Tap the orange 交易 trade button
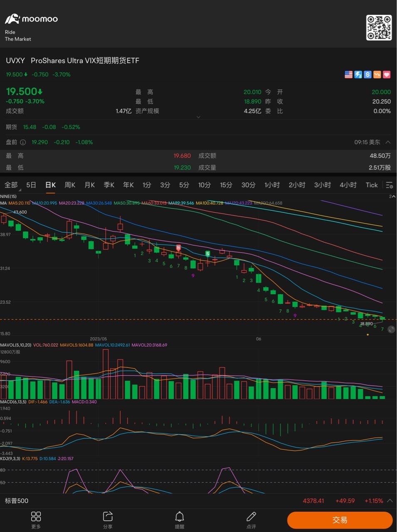 point(340,520)
